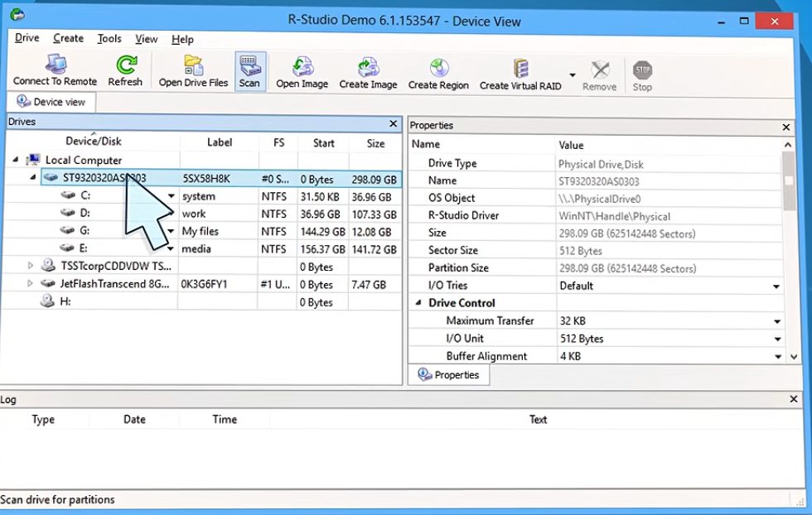
Task: Expand the JetFlashTranscend 8G drive node
Action: [x=30, y=283]
